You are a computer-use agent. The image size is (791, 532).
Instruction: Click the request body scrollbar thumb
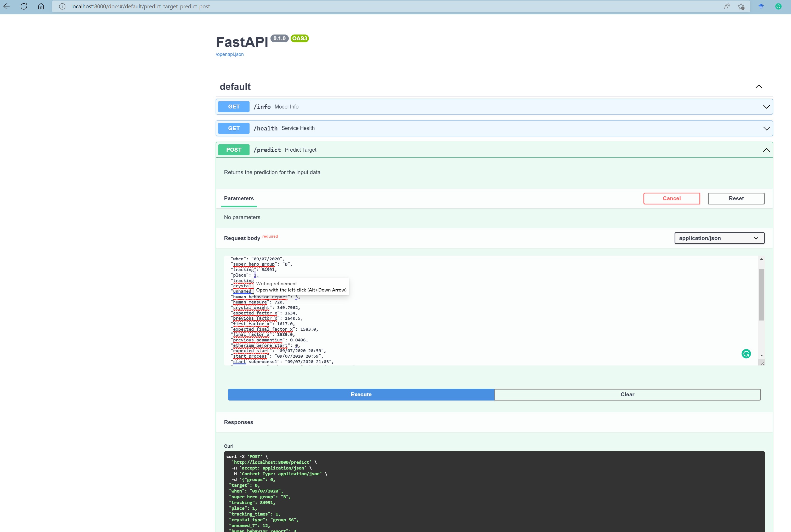(x=761, y=295)
